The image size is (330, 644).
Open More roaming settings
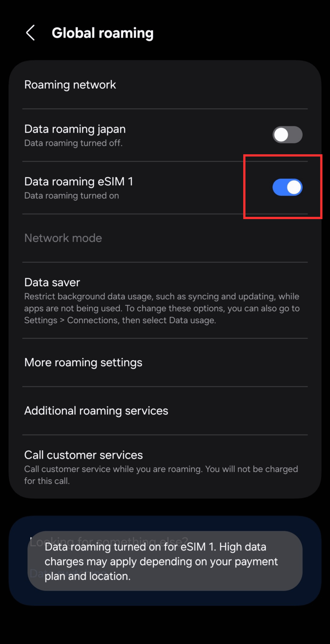[x=165, y=363]
